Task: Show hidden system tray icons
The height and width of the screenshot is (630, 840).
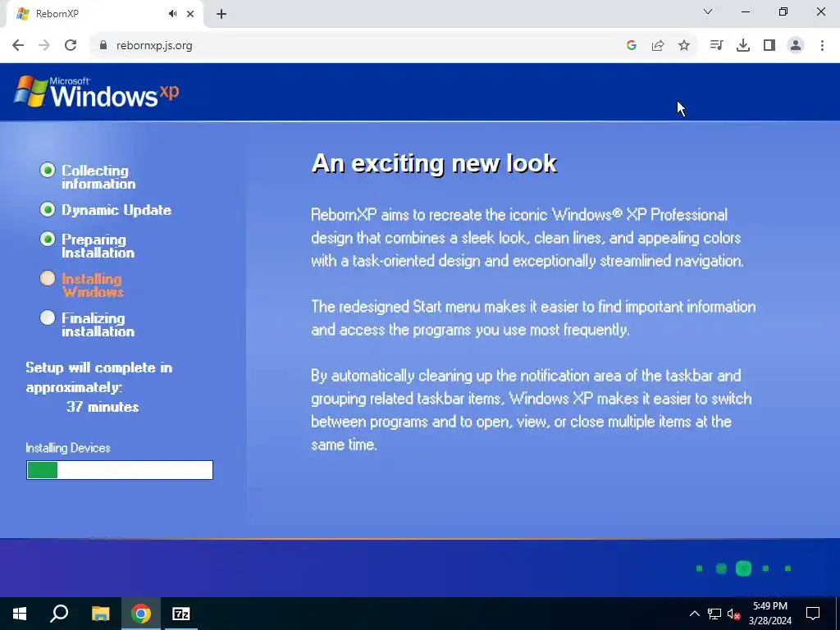Action: [x=694, y=614]
